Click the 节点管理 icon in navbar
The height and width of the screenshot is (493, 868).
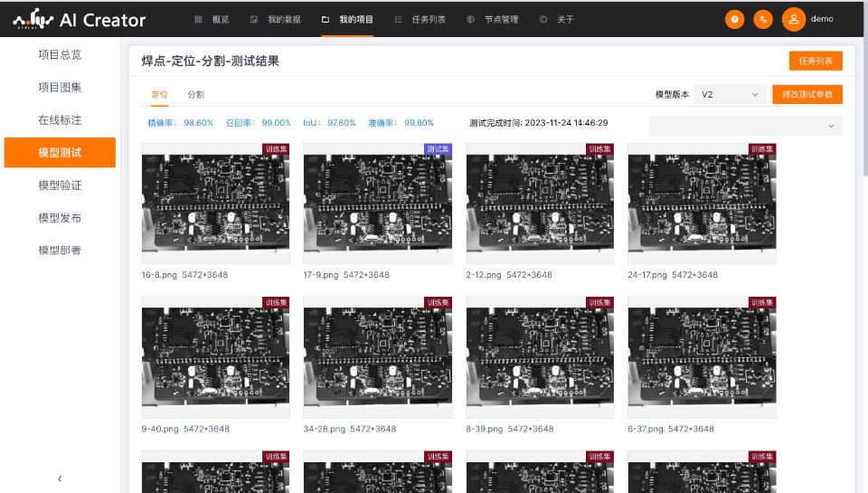click(x=470, y=19)
